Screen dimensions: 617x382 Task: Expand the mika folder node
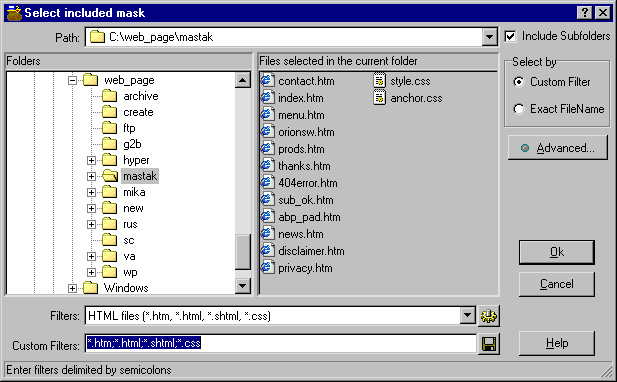click(91, 192)
